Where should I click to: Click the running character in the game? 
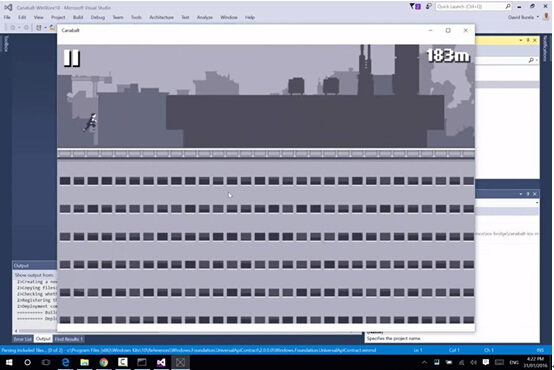(91, 122)
